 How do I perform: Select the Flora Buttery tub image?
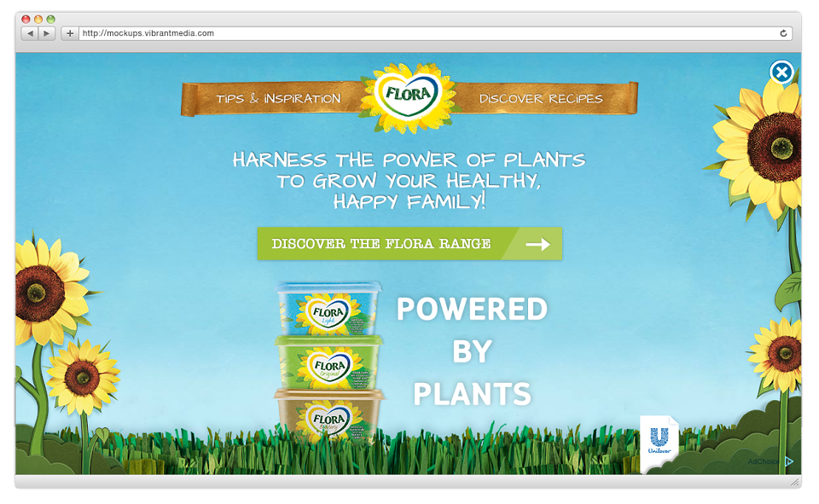[x=328, y=415]
